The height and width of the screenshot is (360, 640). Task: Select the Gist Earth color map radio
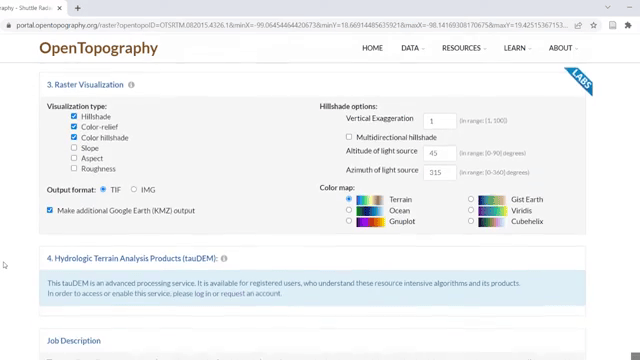(x=471, y=199)
